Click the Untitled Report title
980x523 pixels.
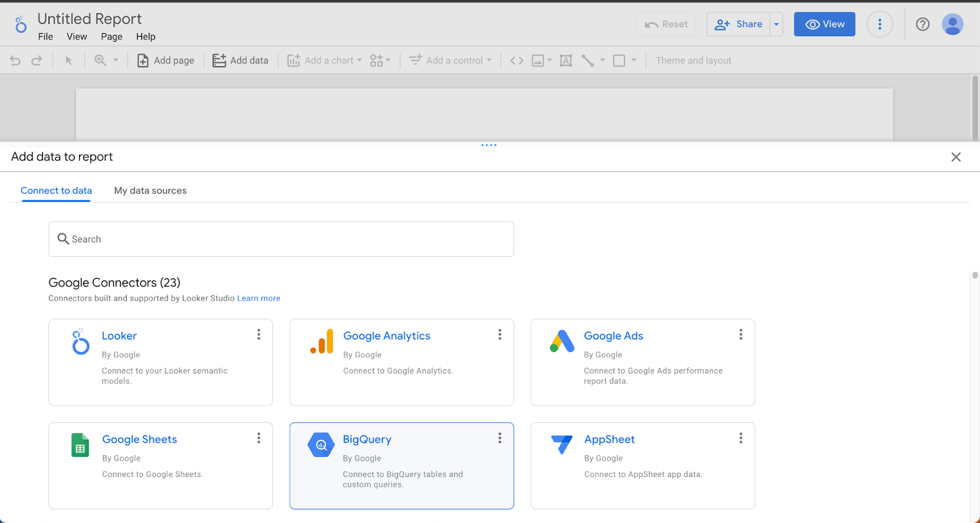[x=89, y=19]
